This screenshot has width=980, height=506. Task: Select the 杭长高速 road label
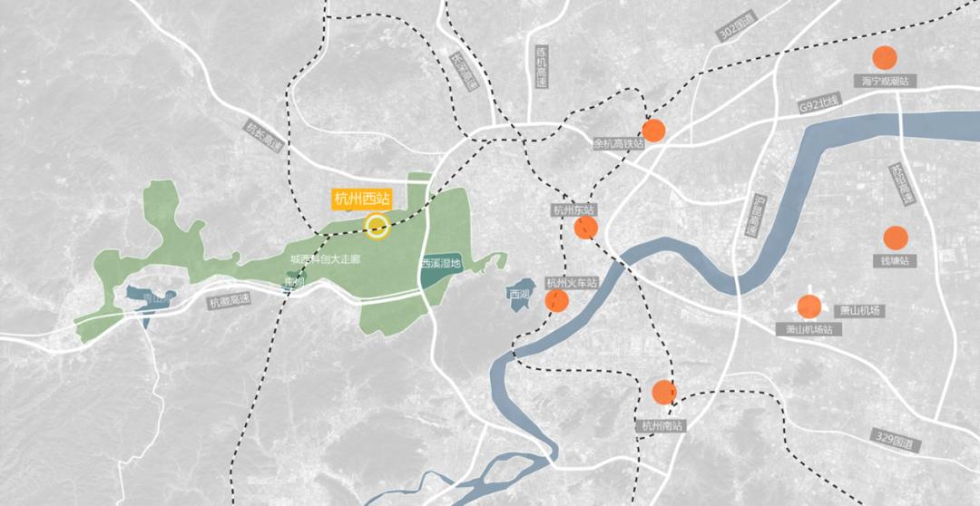(x=264, y=135)
